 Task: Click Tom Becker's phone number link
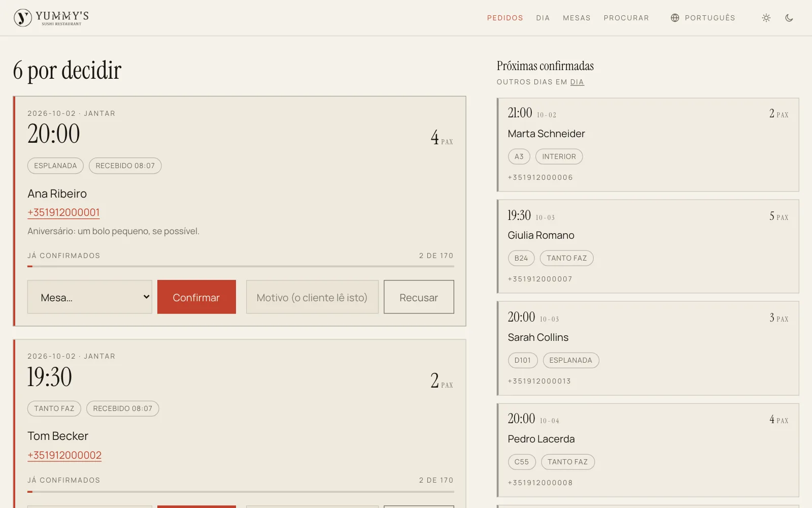tap(64, 455)
